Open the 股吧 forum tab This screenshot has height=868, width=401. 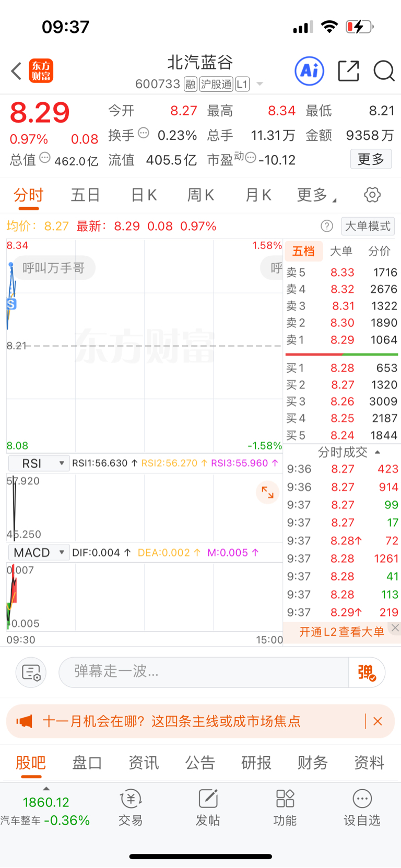(x=31, y=763)
